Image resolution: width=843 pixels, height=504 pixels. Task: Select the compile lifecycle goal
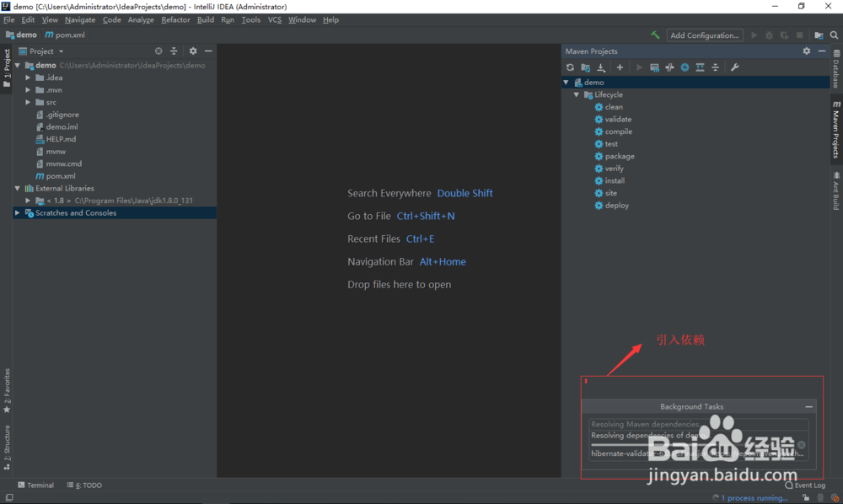point(613,131)
